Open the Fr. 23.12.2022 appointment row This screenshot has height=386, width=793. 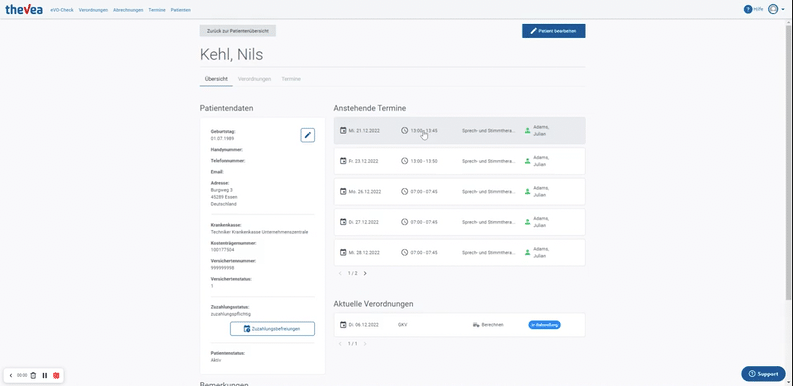coord(459,161)
